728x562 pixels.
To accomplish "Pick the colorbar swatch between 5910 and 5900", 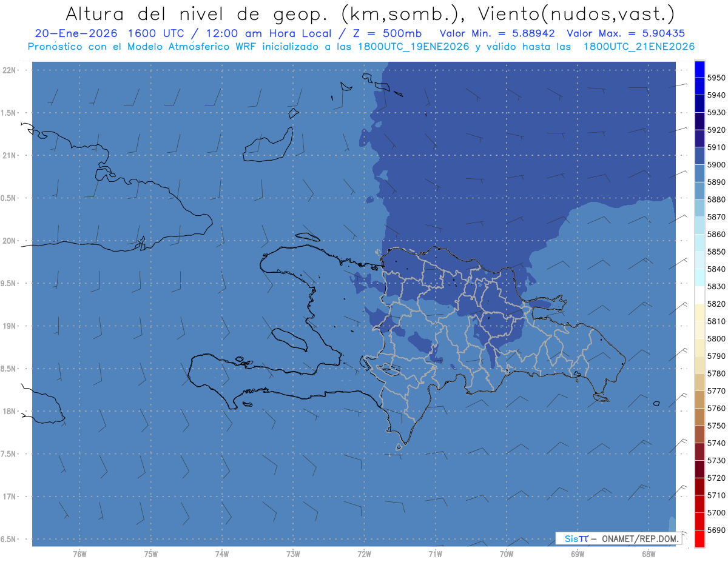I will pyautogui.click(x=699, y=156).
